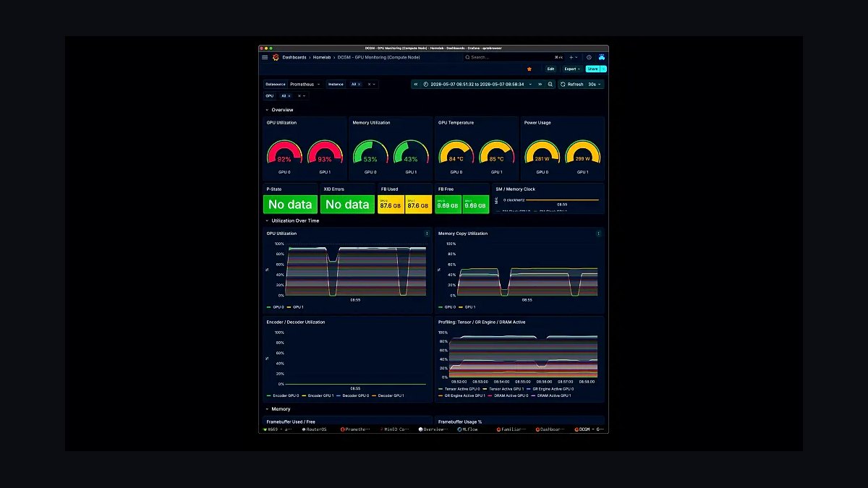Switch to MinIO Console browser tab

click(396, 429)
